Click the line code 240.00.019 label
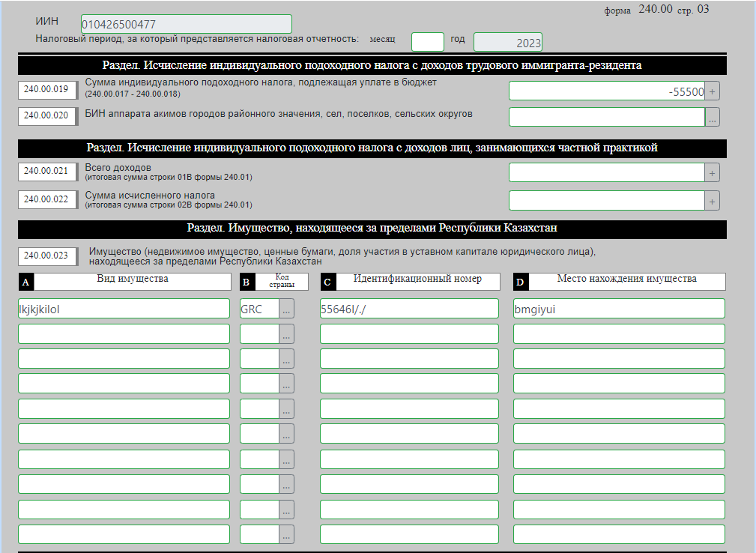 (x=46, y=89)
